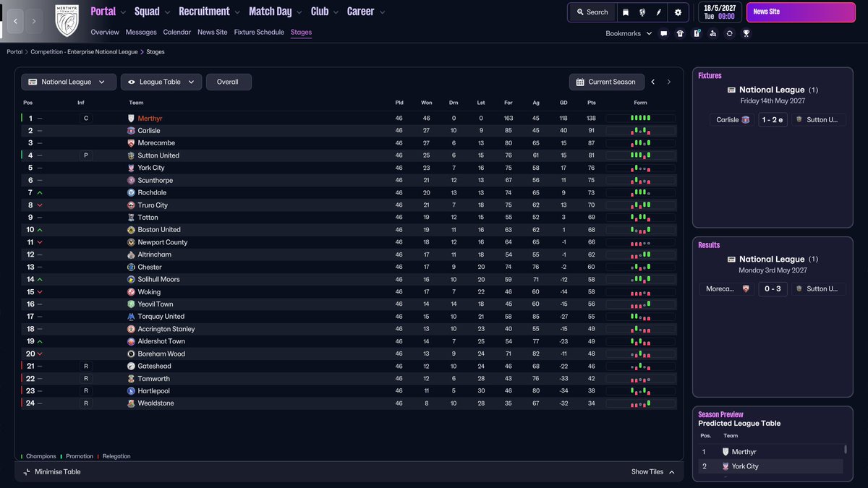The width and height of the screenshot is (868, 488).
Task: Click the Gateshead team name
Action: coord(155,367)
